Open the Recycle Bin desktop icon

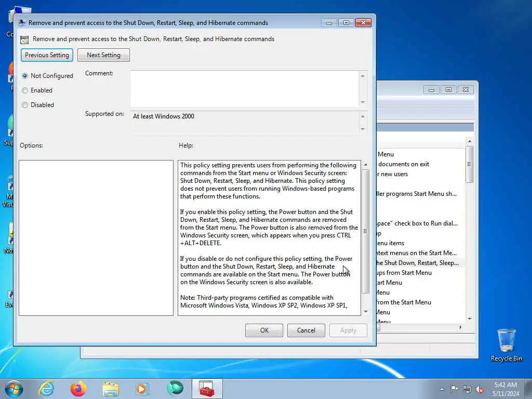coord(506,345)
